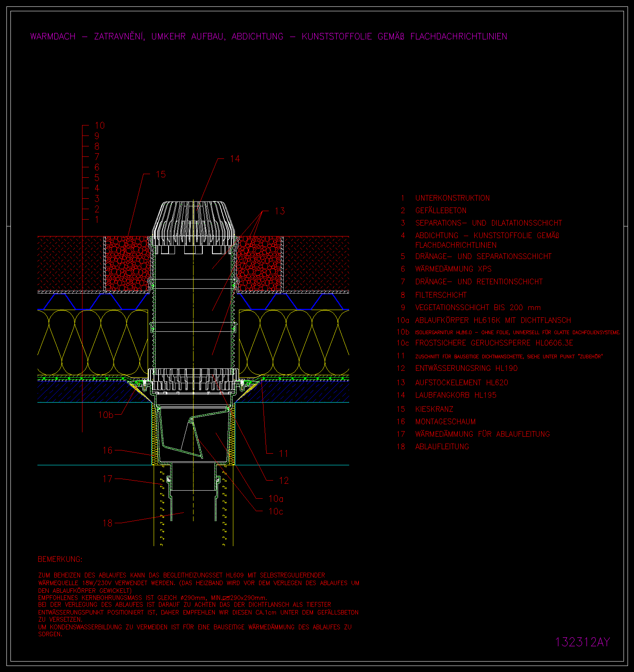Click layer number 3 on the vertical scale
The image size is (634, 672).
pyautogui.click(x=97, y=198)
